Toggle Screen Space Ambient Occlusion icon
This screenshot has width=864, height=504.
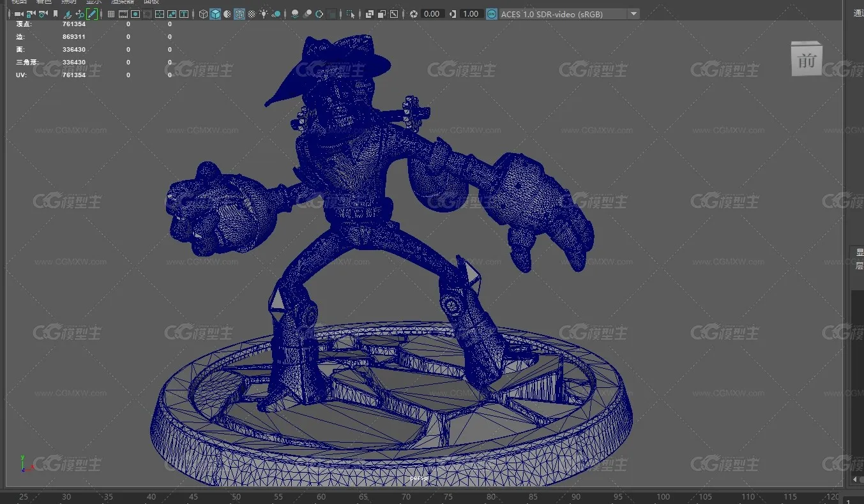tap(295, 14)
